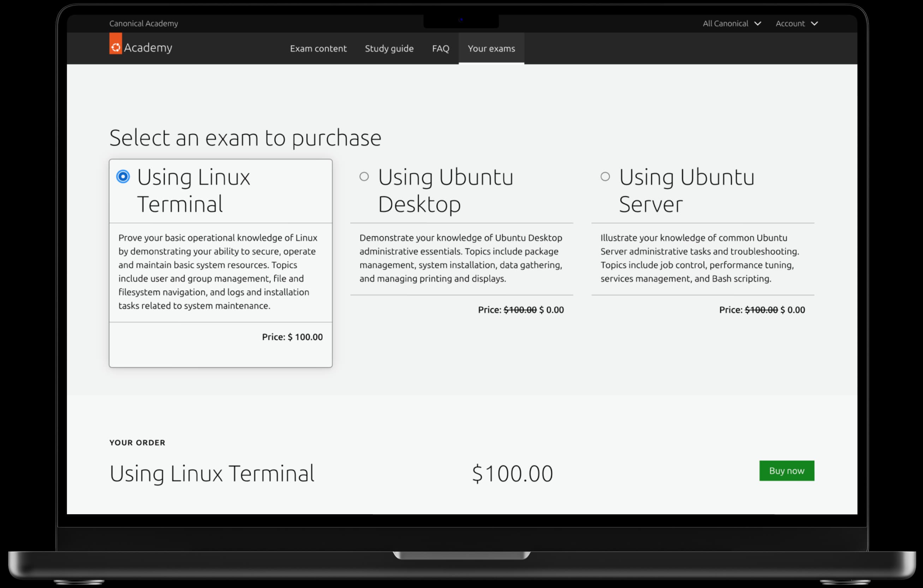The width and height of the screenshot is (923, 588).
Task: Click the Ubuntu Server struck-through price text
Action: pos(761,310)
